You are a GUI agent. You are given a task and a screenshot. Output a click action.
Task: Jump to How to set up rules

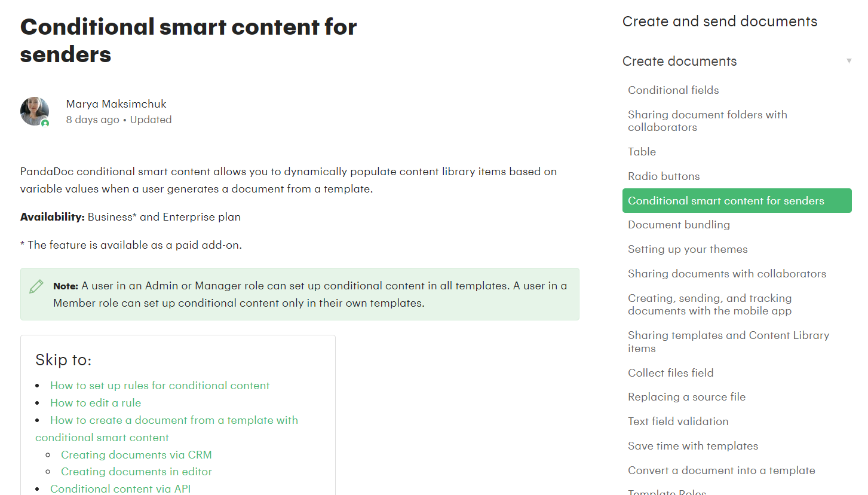coord(160,386)
